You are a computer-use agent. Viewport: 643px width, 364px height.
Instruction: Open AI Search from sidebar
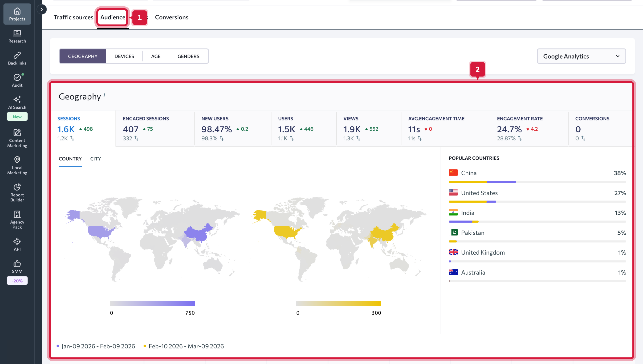point(17,103)
